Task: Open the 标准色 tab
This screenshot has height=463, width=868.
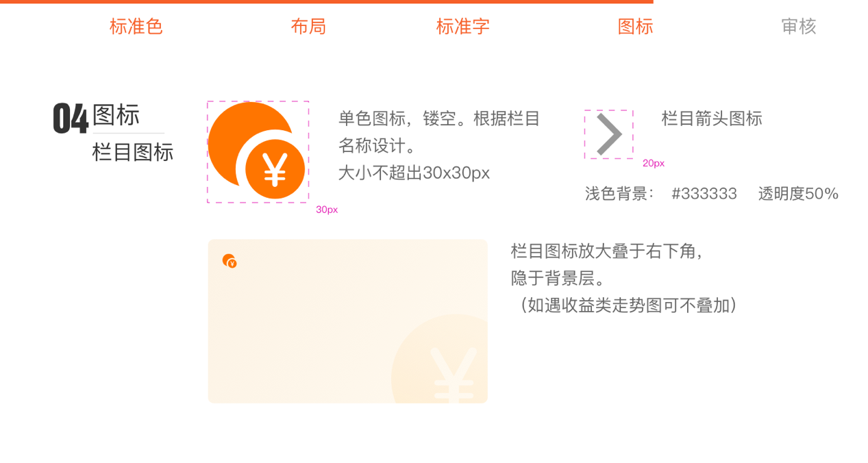Action: pos(136,27)
